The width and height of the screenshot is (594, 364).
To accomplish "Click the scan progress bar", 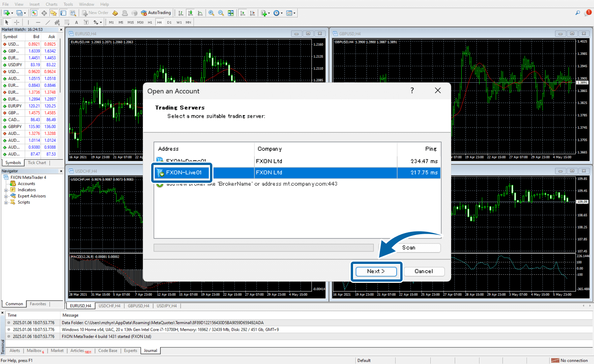I will tap(264, 248).
